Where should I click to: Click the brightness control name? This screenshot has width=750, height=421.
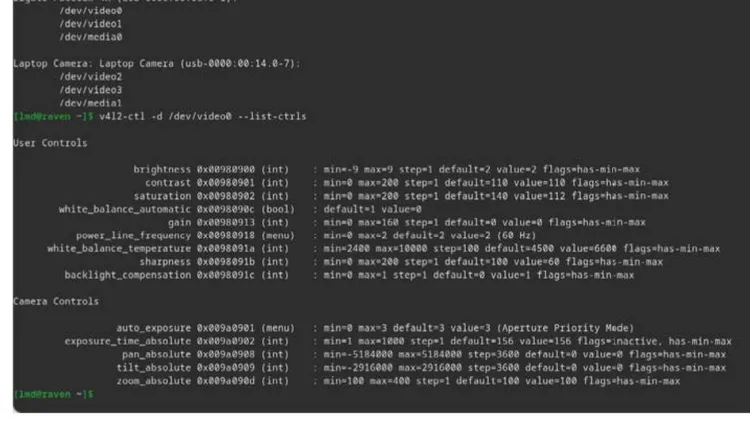point(162,169)
